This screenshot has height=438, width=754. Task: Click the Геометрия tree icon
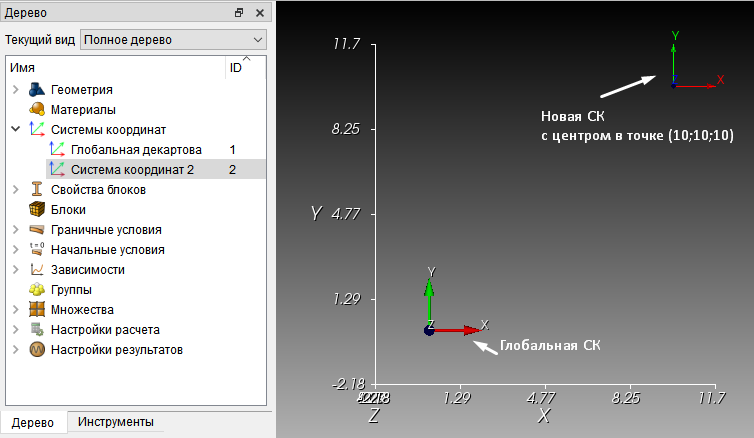(37, 89)
